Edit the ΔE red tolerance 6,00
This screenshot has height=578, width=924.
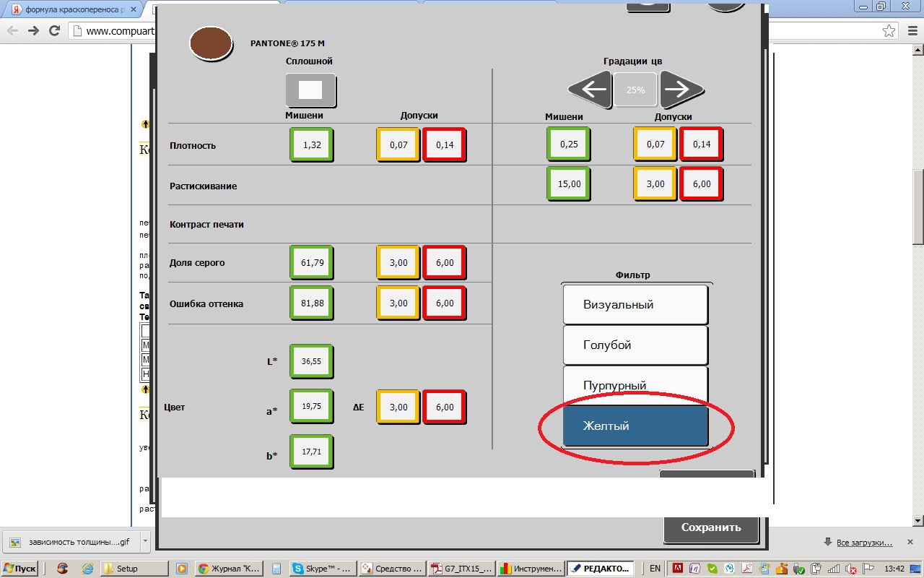coord(444,407)
